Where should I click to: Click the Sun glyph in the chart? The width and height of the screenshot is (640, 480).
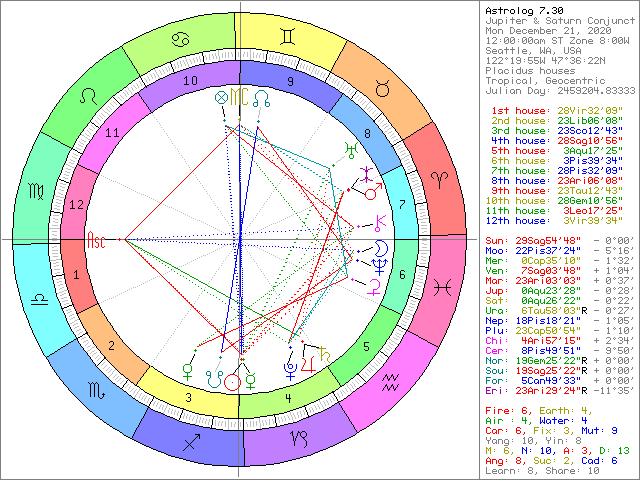pos(233,380)
